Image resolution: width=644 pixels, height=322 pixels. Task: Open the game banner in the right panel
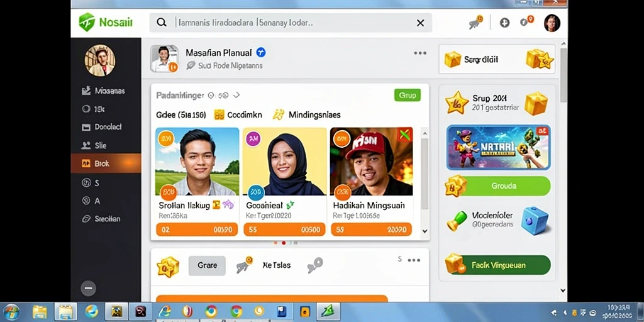(499, 147)
